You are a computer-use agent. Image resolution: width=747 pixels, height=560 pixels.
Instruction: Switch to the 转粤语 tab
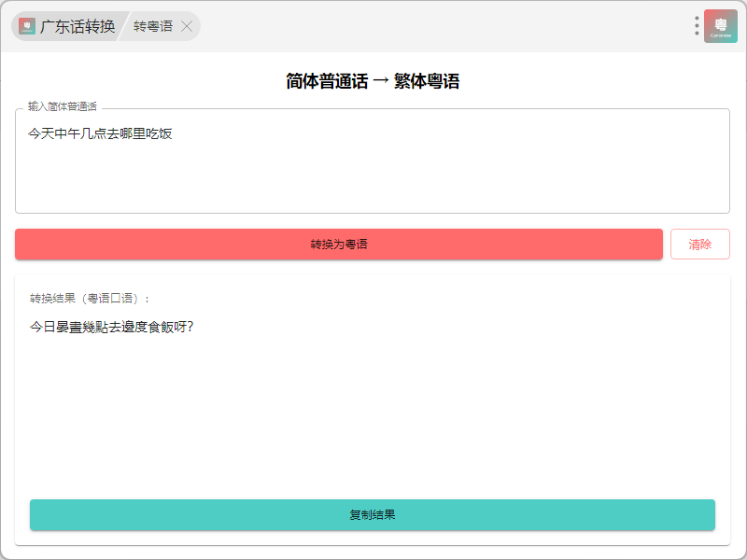(x=152, y=26)
